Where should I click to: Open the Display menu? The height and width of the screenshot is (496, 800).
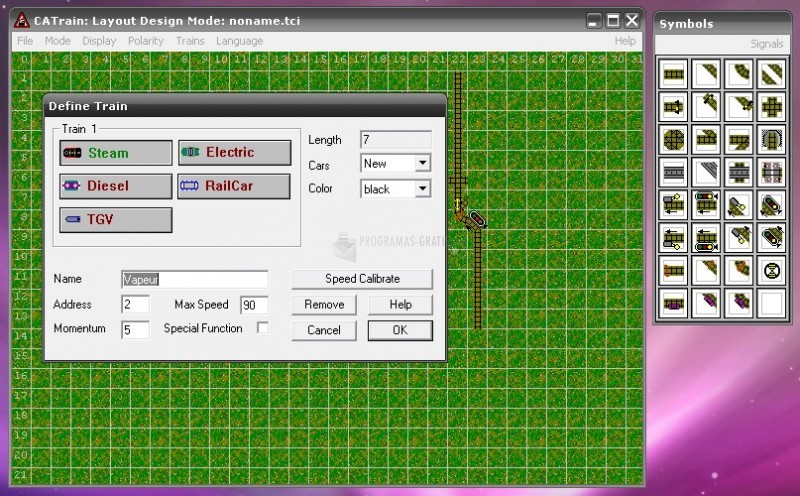click(x=99, y=41)
